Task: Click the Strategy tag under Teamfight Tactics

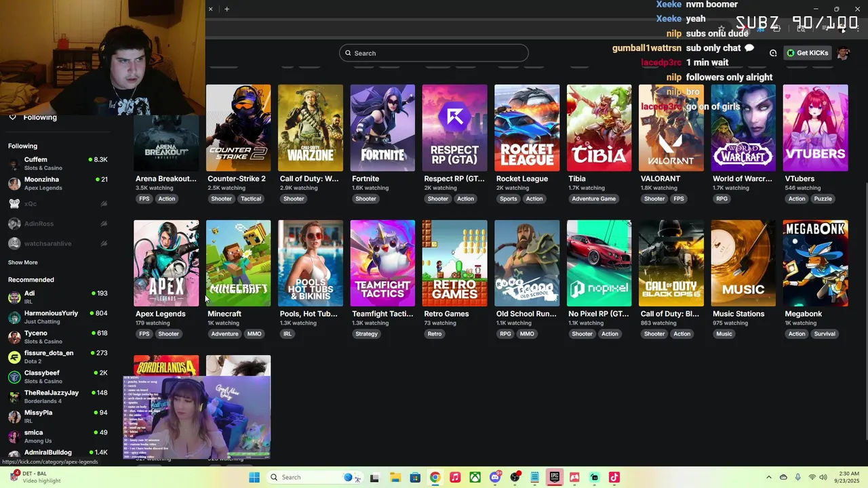Action: click(366, 333)
